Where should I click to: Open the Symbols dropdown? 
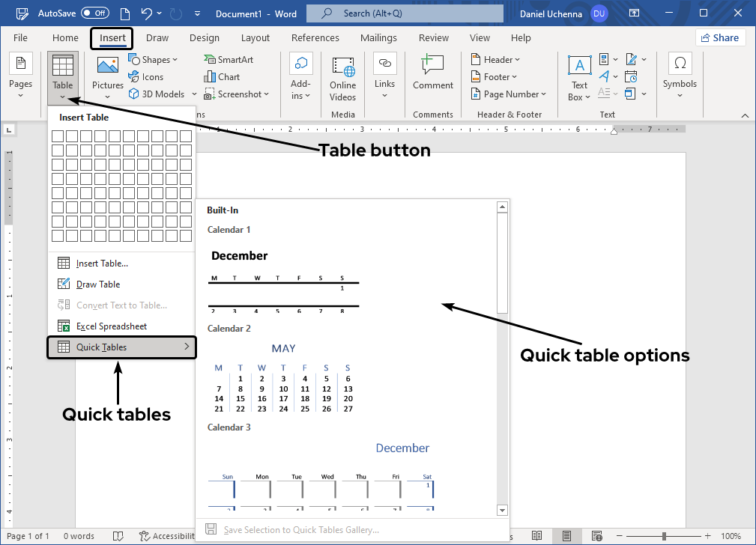click(x=679, y=76)
